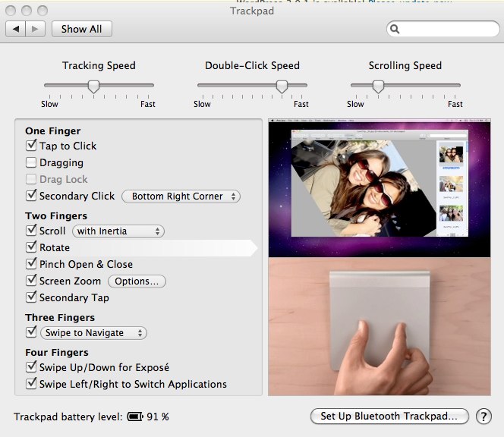Open the Bottom Right Corner dropdown
The height and width of the screenshot is (437, 504).
click(x=181, y=196)
